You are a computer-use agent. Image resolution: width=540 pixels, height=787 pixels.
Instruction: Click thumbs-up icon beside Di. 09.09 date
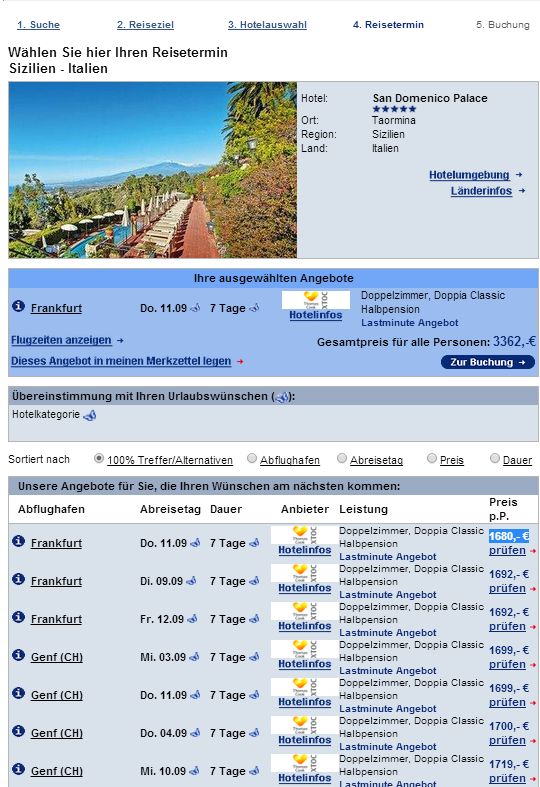click(x=191, y=581)
